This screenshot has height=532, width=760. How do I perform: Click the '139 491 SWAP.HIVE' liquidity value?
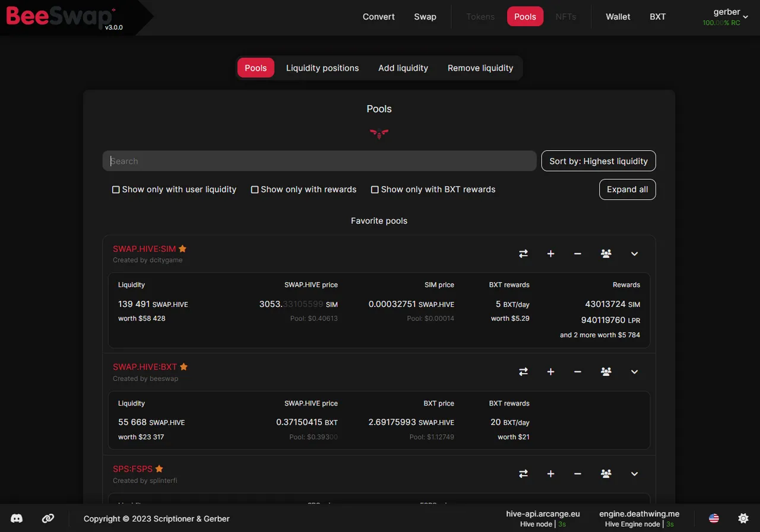[153, 304]
